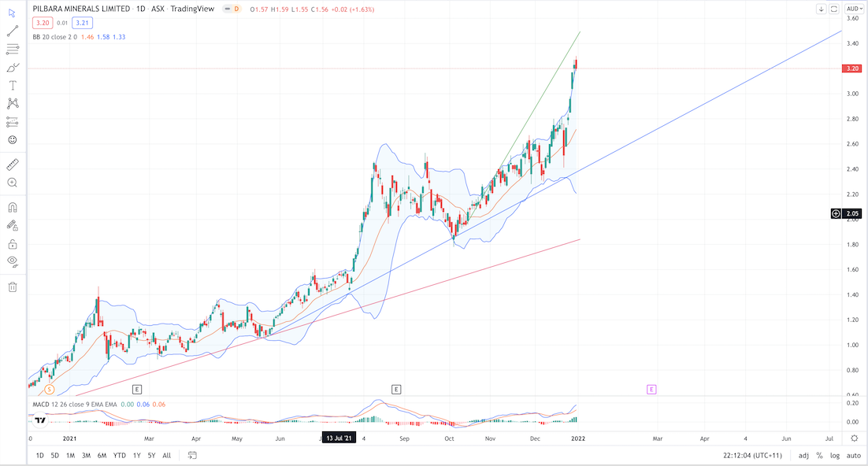Screen dimensions: 868x466
Task: Click the fullscreen mode icon
Action: pyautogui.click(x=833, y=9)
